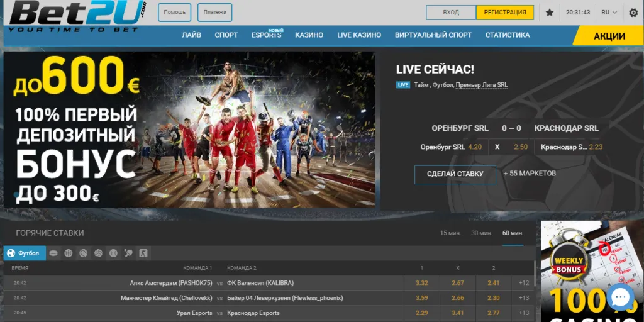Switch hot bets to 15 мин.
644x322 pixels.
pyautogui.click(x=450, y=233)
